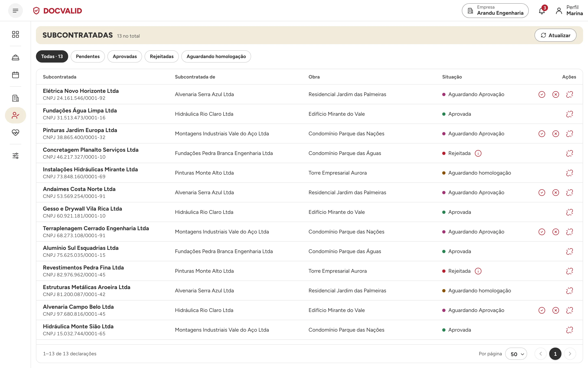
Task: Click the Atualizar button
Action: click(x=556, y=35)
